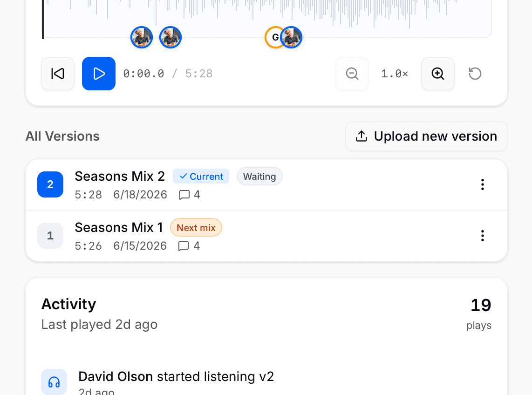Click the headphones listening activity icon
Image resolution: width=532 pixels, height=395 pixels.
(x=54, y=382)
